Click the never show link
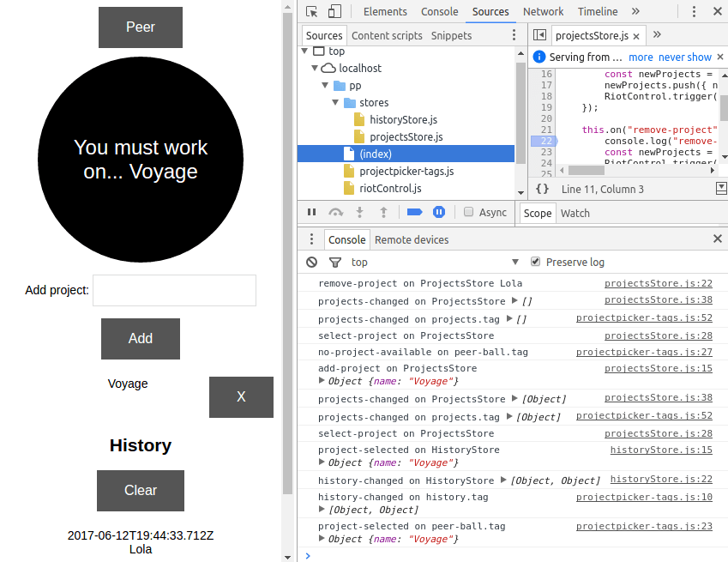728x562 pixels. 685,57
